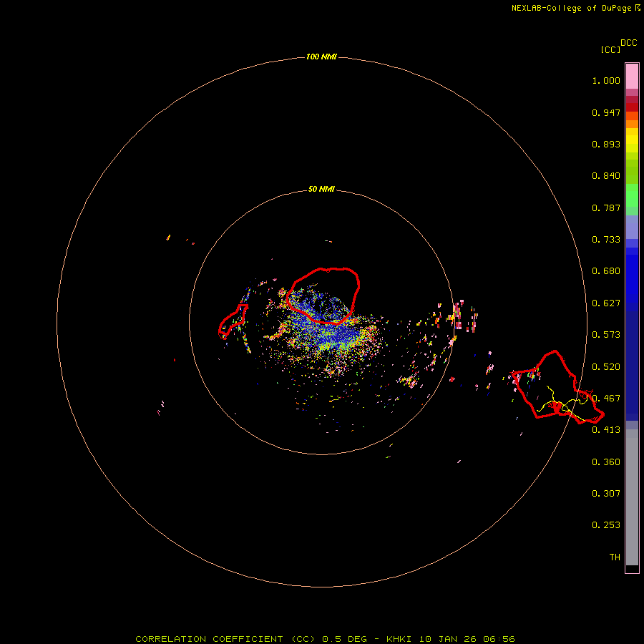Click the 100 NMI range ring label
The image size is (644, 644).
[321, 57]
